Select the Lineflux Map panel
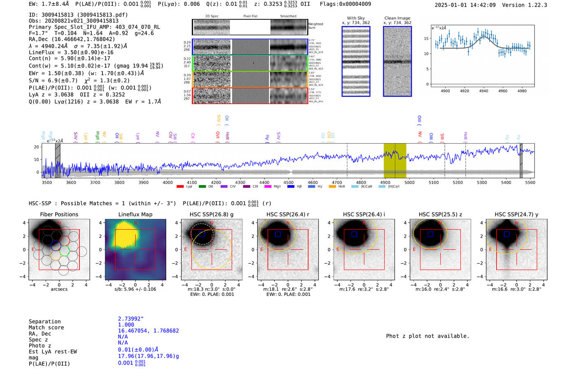 [135, 250]
